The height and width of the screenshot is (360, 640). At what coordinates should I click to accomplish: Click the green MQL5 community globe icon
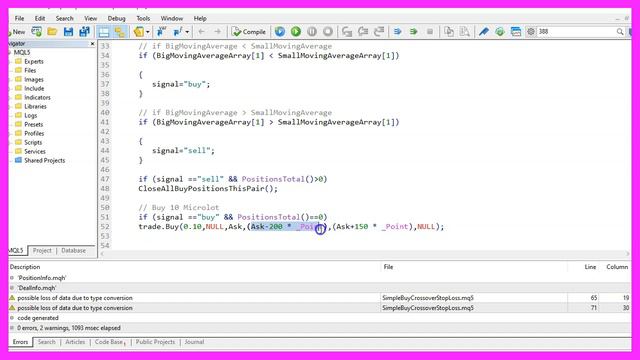(x=500, y=31)
